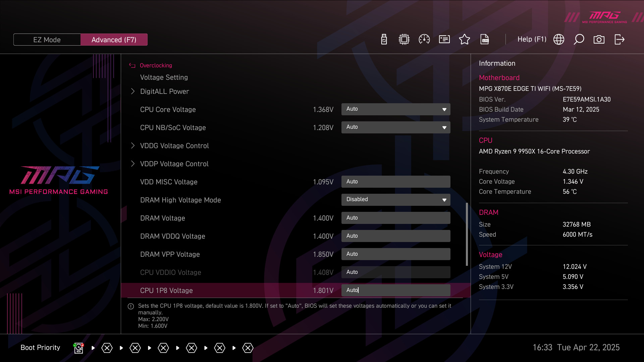Expand VDDG Voltage Control
This screenshot has width=644, height=362.
(x=174, y=146)
